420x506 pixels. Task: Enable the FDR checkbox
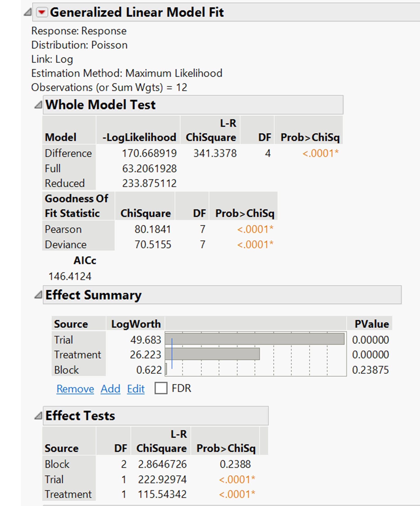[161, 388]
